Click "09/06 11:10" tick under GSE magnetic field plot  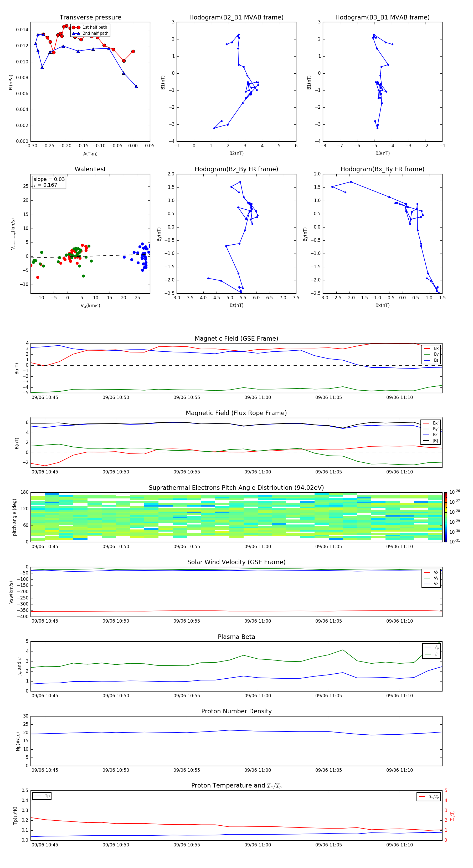[x=400, y=397]
